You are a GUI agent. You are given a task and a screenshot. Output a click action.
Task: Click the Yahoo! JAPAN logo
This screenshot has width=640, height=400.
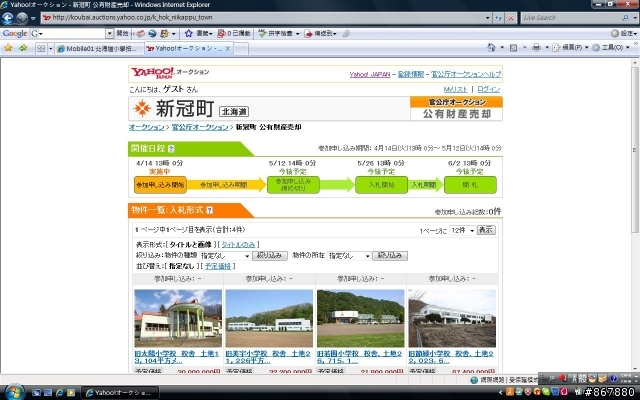153,73
